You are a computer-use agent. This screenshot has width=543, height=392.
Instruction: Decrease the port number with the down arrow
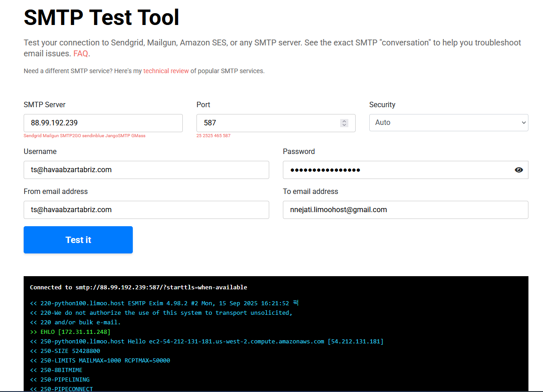tap(344, 125)
